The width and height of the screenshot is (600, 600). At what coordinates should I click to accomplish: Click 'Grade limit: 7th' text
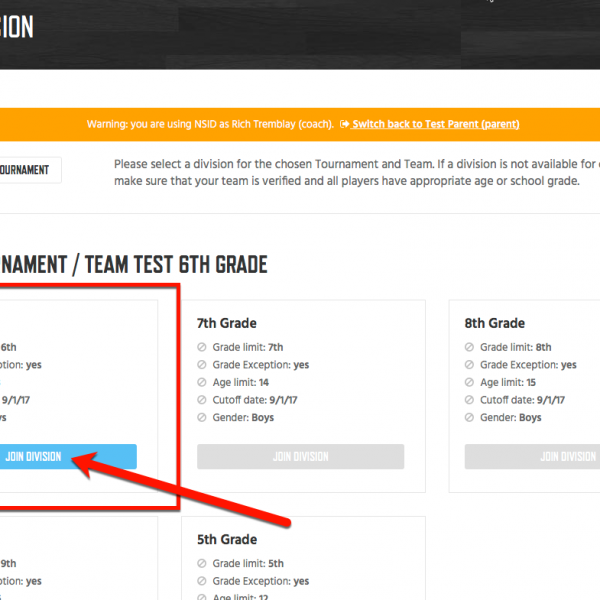[248, 347]
